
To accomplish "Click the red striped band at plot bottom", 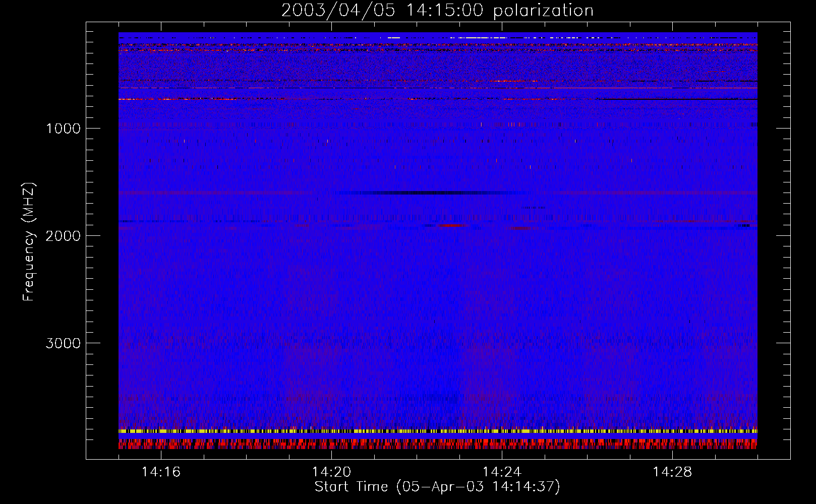I will tap(437, 444).
